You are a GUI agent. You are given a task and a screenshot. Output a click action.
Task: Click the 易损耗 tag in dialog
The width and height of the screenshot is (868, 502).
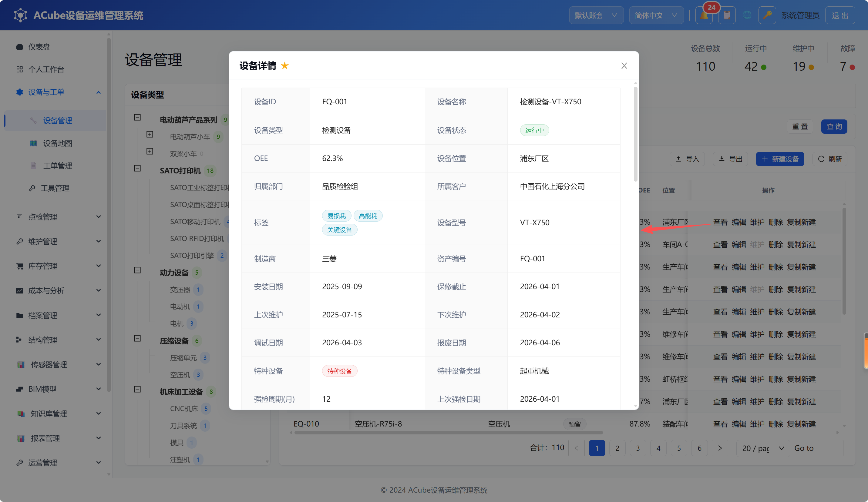tap(336, 216)
